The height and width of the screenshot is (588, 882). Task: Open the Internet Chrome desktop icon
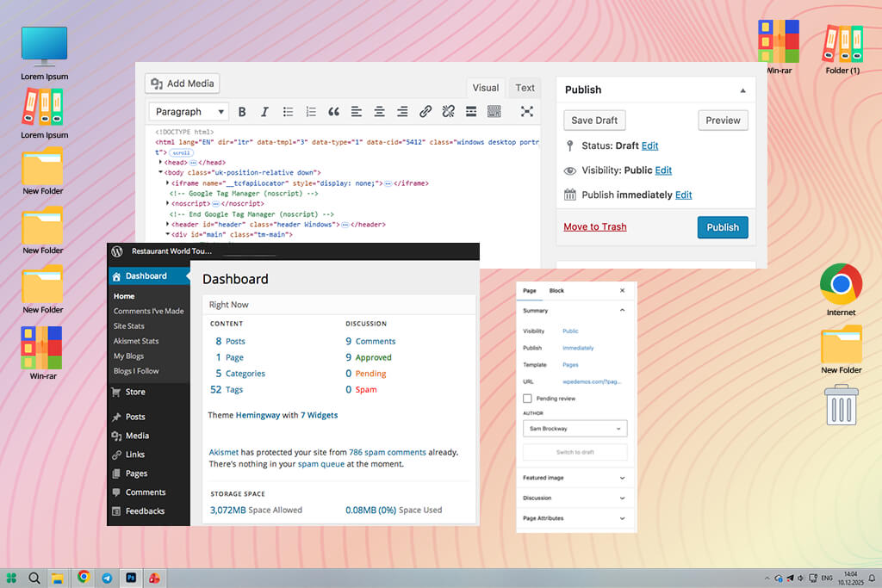click(841, 290)
